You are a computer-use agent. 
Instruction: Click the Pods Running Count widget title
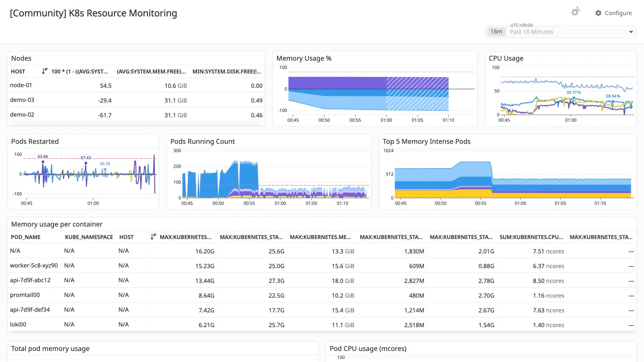(203, 141)
